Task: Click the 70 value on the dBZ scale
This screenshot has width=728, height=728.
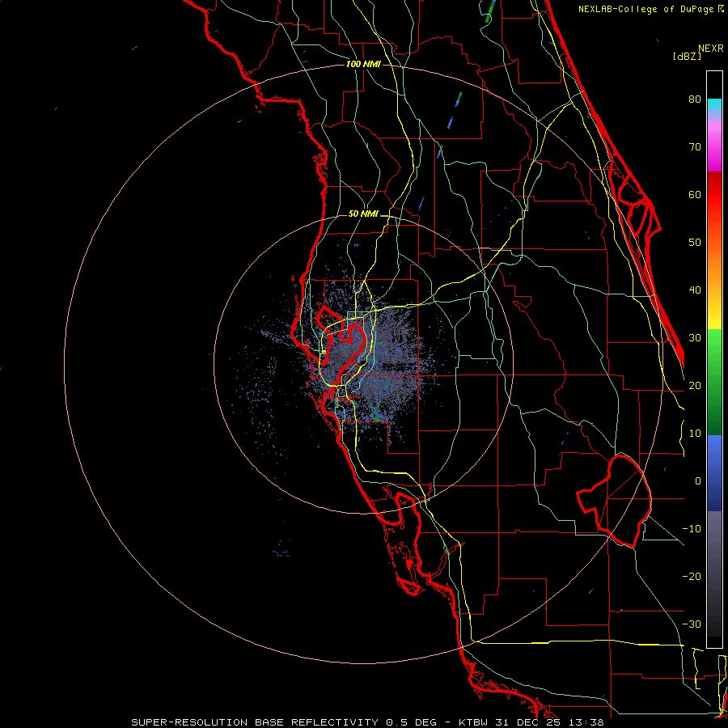Action: [x=695, y=146]
